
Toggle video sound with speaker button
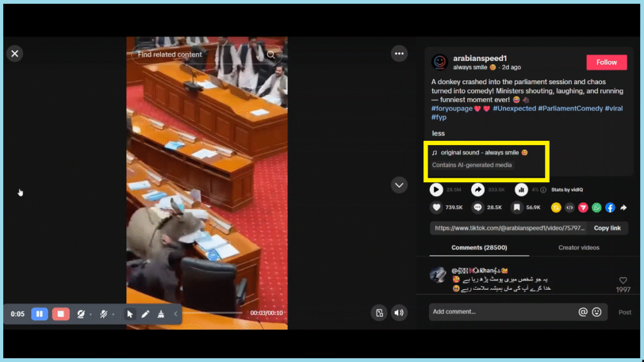click(399, 312)
